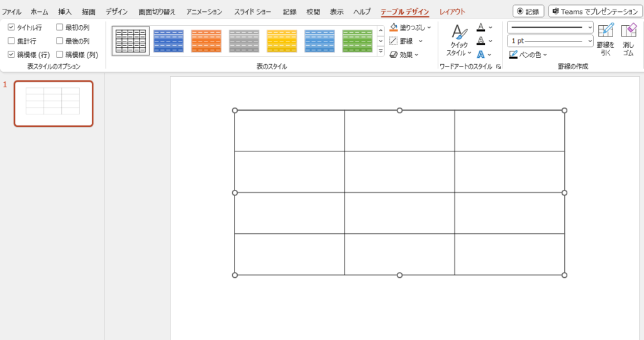Toggle the タイトル行 checkbox

click(x=11, y=28)
